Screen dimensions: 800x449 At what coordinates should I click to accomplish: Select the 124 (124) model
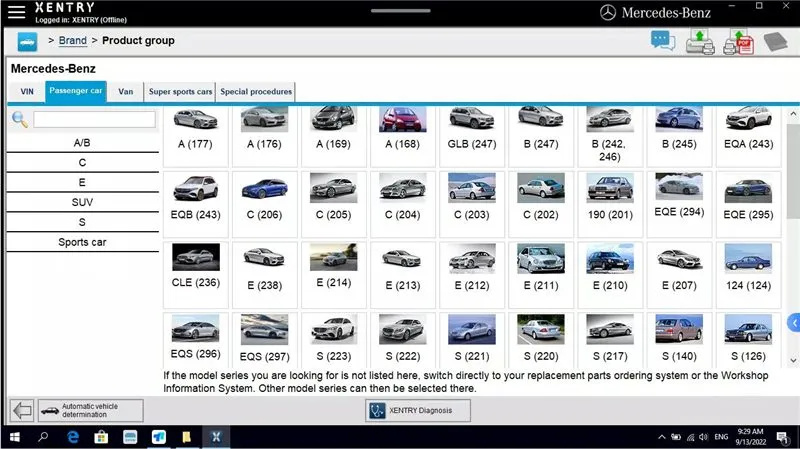[748, 275]
